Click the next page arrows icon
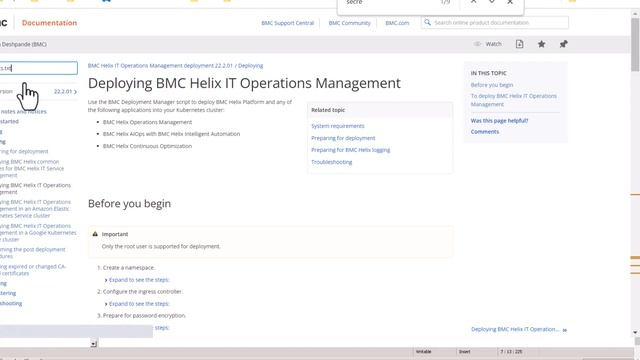Viewport: 640px width, 360px height. (564, 330)
